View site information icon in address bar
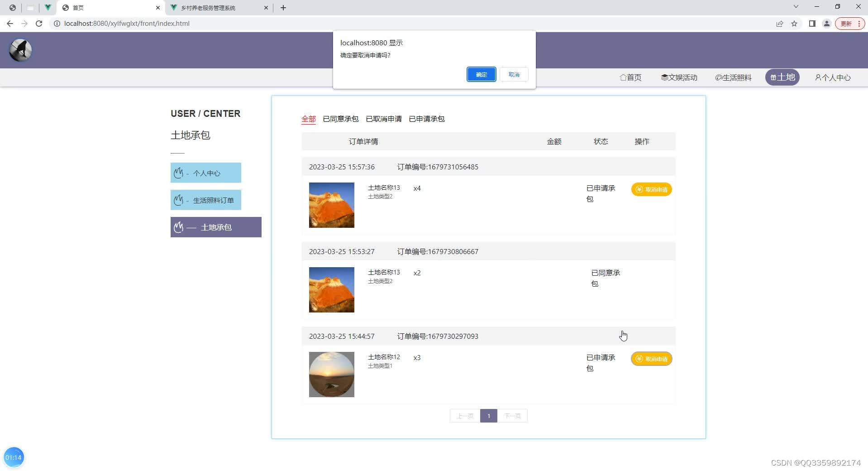868x471 pixels. coord(57,24)
